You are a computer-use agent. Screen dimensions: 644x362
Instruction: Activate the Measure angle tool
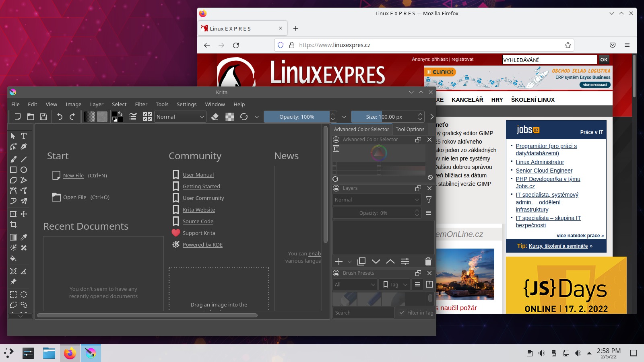pos(24,271)
